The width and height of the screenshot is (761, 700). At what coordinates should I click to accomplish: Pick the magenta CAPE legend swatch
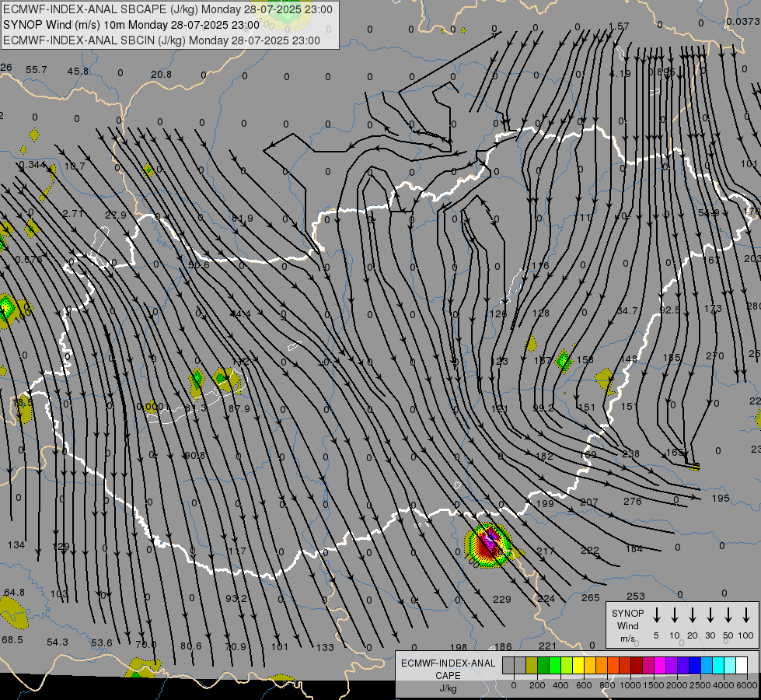660,666
